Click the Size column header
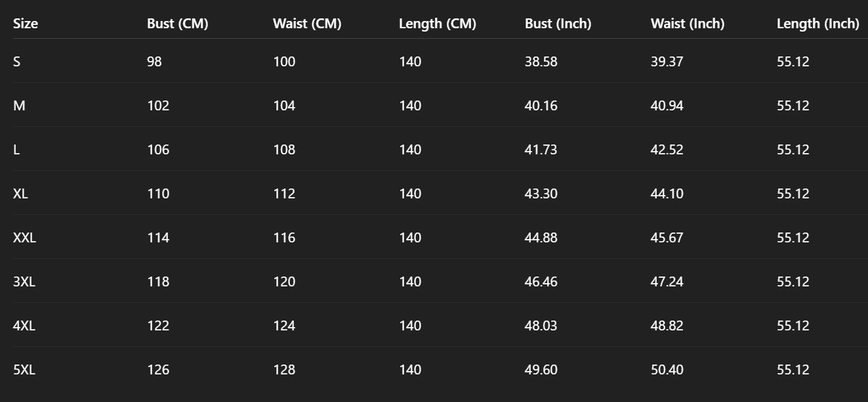 click(26, 24)
